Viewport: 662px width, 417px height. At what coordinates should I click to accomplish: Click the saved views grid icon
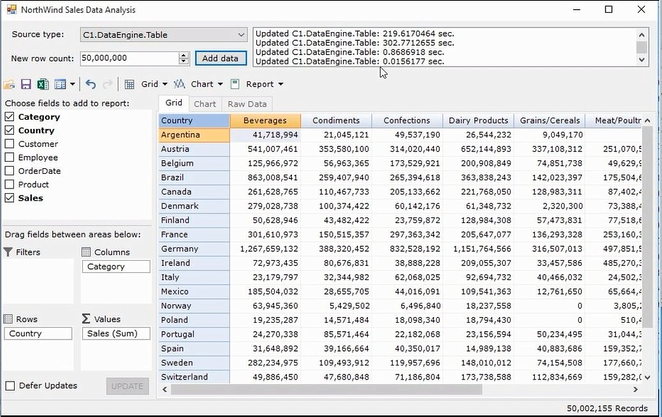60,84
